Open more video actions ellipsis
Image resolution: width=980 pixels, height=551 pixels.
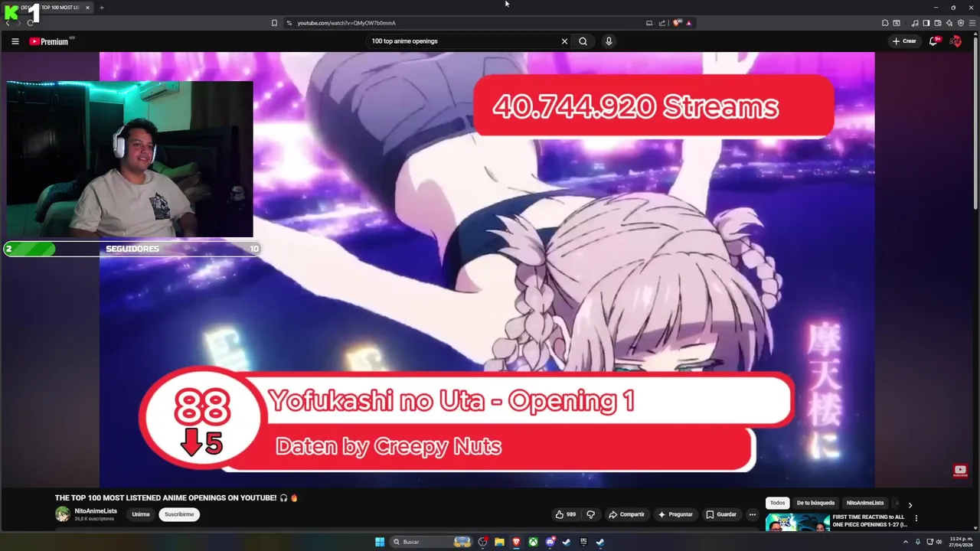tap(752, 514)
